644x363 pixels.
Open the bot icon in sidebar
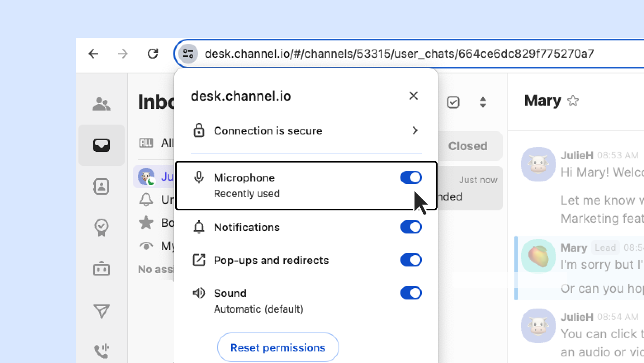[101, 269]
